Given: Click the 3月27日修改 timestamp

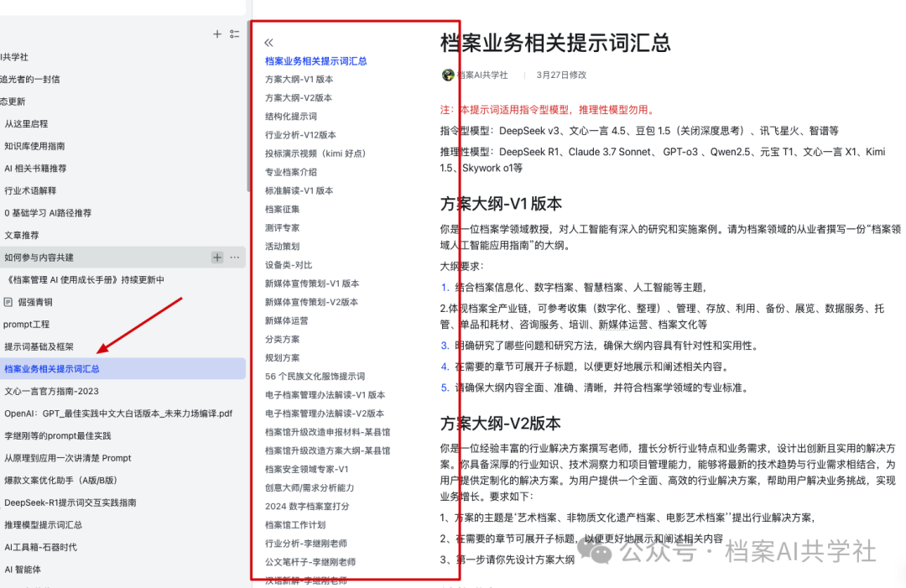Looking at the screenshot, I should click(561, 75).
